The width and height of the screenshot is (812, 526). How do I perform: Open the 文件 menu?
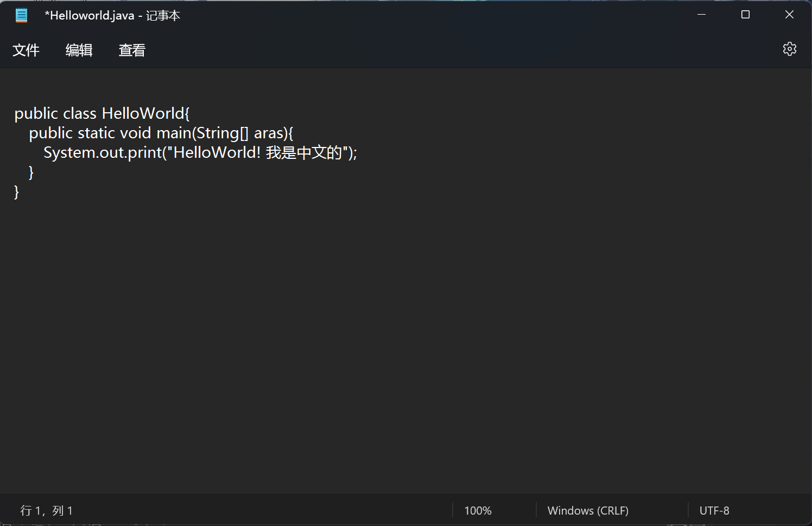[26, 50]
